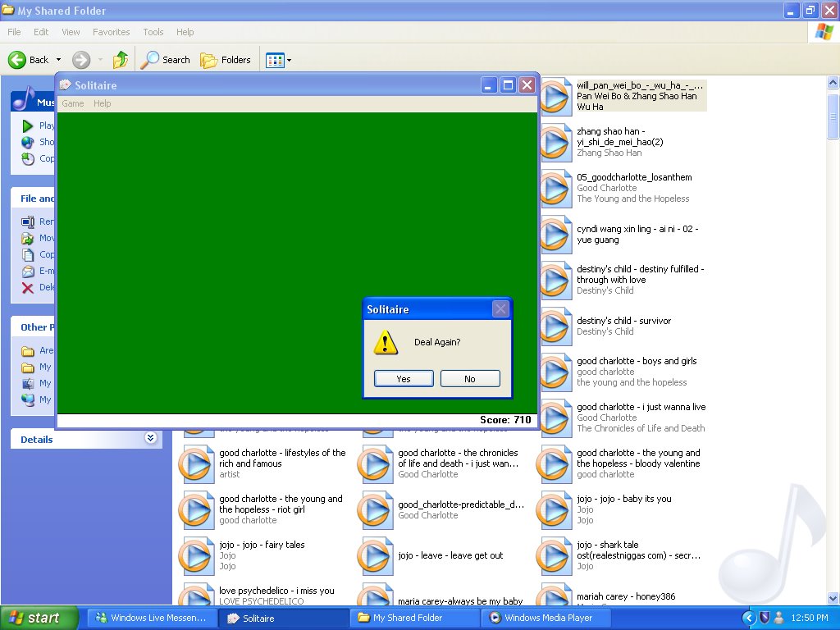Click the Copy this file icon
Viewport: 840px width, 630px height.
click(x=28, y=254)
